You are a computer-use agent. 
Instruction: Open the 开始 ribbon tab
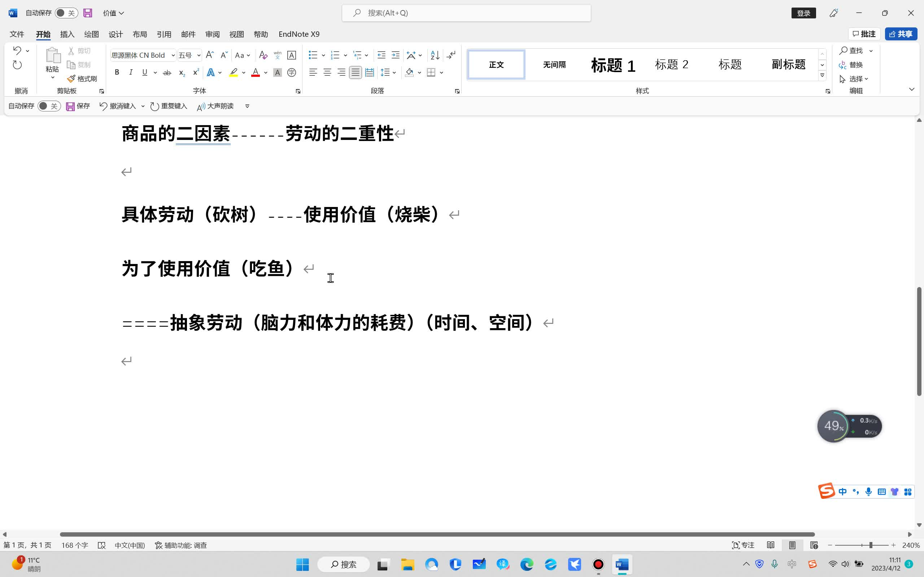pyautogui.click(x=43, y=34)
